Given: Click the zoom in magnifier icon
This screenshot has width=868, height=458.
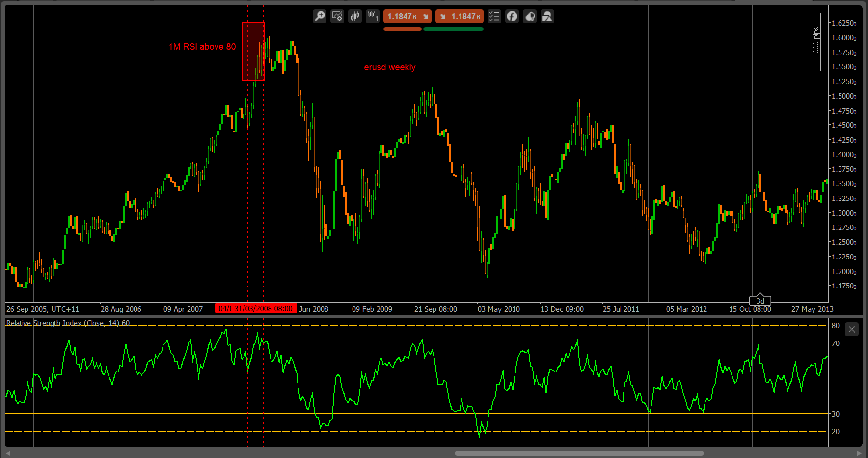Looking at the screenshot, I should [x=320, y=17].
